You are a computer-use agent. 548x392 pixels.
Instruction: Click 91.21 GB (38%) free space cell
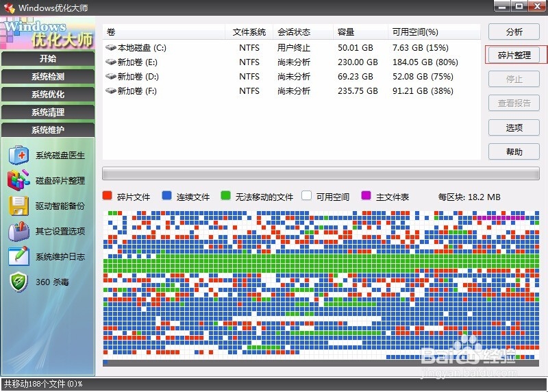(x=423, y=90)
